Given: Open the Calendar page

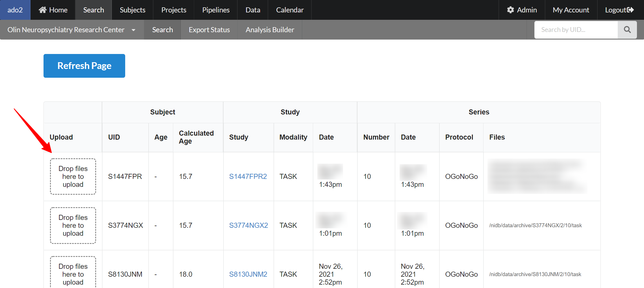Looking at the screenshot, I should tap(290, 10).
